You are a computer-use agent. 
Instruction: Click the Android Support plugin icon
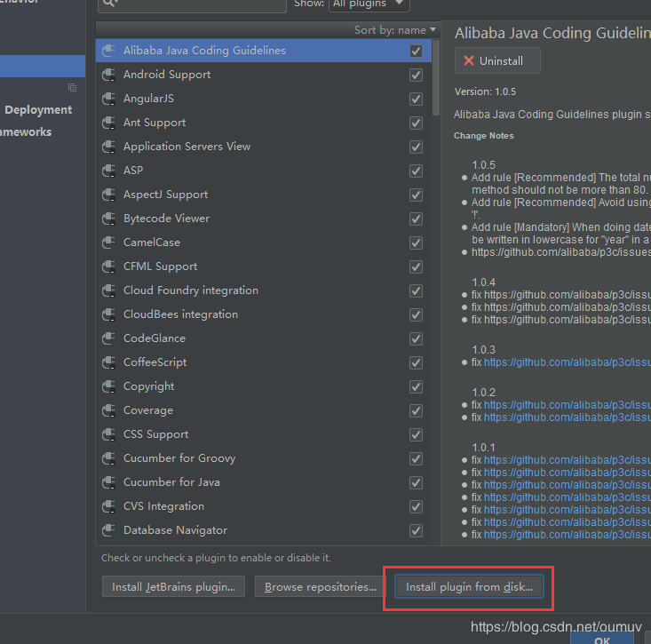(x=108, y=75)
